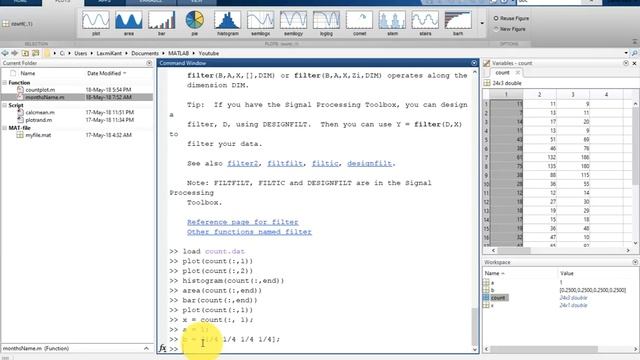Open the filtic help link
The image size is (640, 360).
[x=325, y=163]
